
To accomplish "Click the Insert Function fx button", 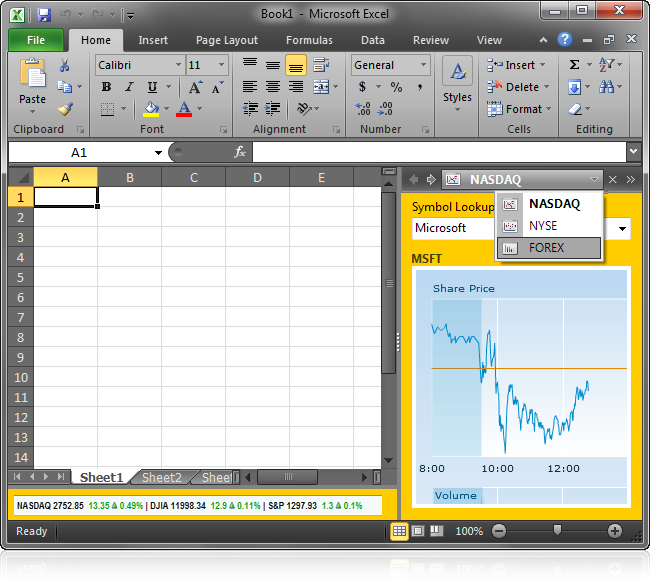I will pos(240,152).
